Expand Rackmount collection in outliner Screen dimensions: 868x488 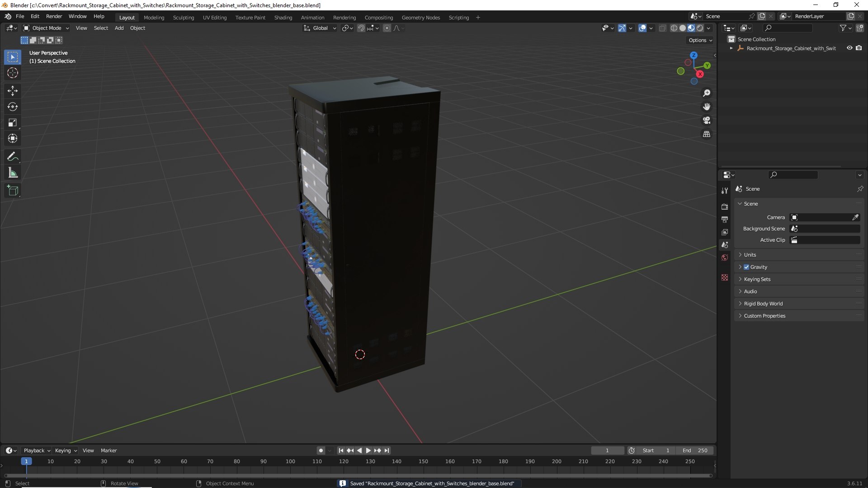(x=731, y=48)
